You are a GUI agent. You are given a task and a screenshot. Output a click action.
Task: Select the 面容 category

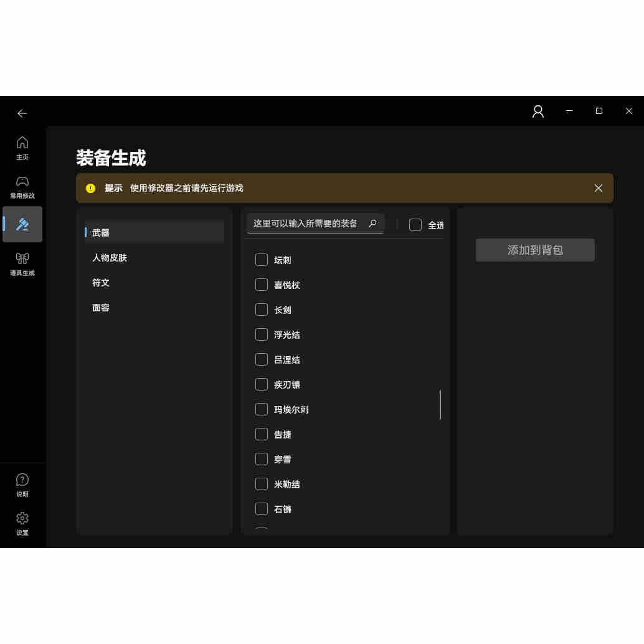(x=154, y=308)
